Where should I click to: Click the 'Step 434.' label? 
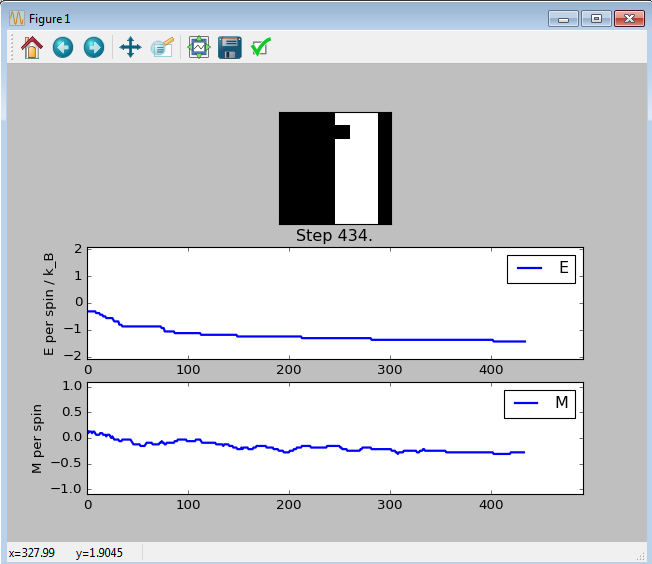(x=334, y=236)
